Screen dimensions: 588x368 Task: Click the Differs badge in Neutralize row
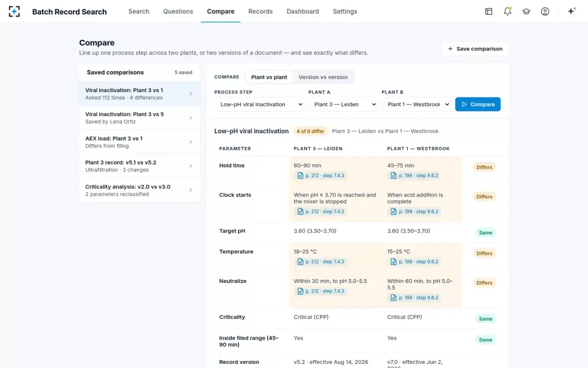coord(484,283)
